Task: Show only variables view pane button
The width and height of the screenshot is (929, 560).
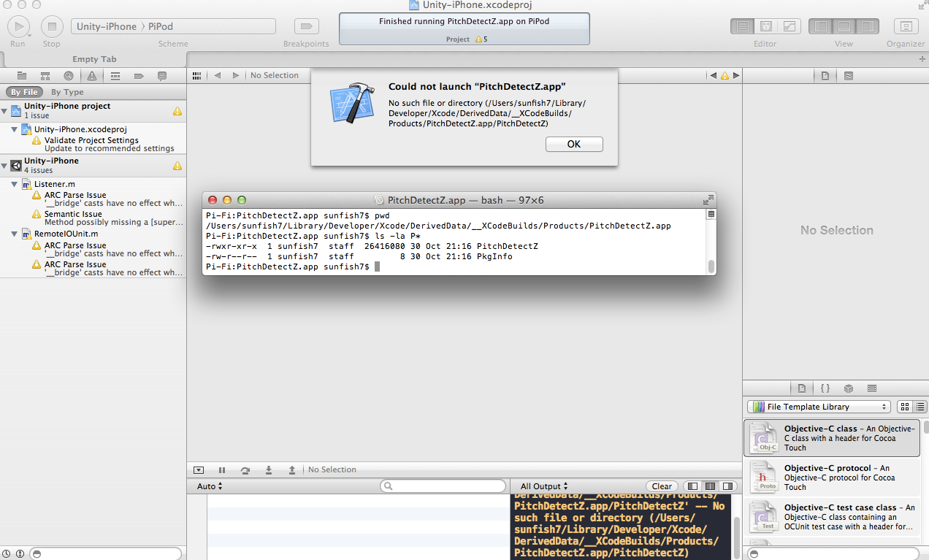Action: click(x=692, y=486)
